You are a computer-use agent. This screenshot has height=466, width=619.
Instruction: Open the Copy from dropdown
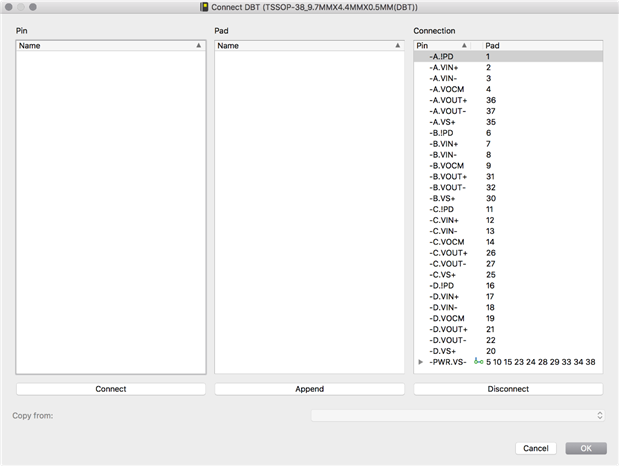[x=458, y=415]
